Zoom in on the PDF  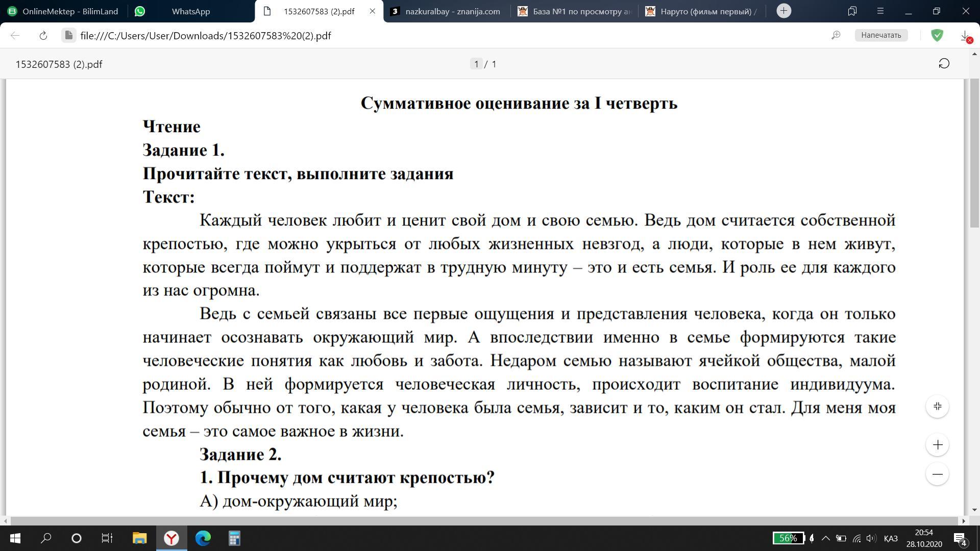[x=937, y=444]
